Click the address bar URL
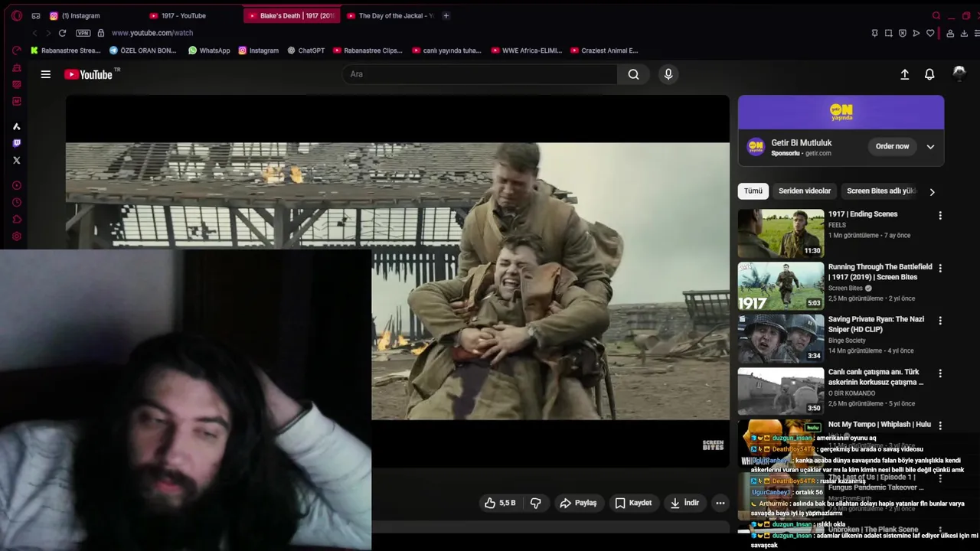This screenshot has height=551, width=980. 152,33
